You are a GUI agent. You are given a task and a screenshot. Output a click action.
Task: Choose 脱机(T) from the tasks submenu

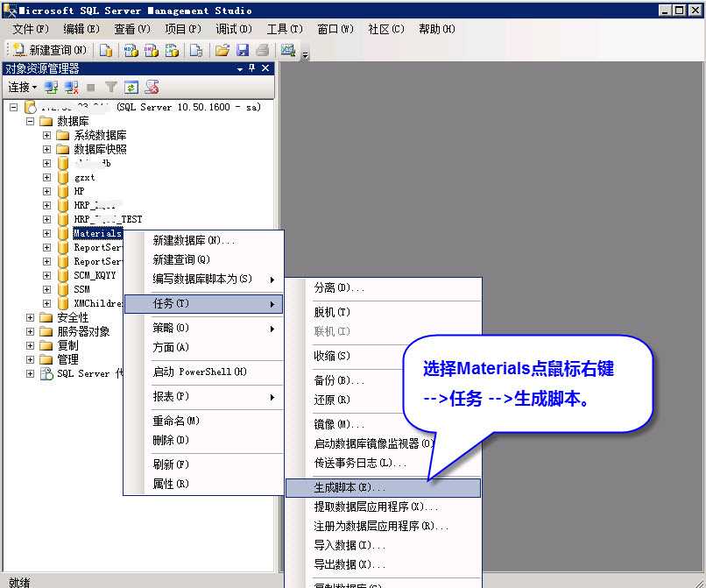tap(384, 312)
